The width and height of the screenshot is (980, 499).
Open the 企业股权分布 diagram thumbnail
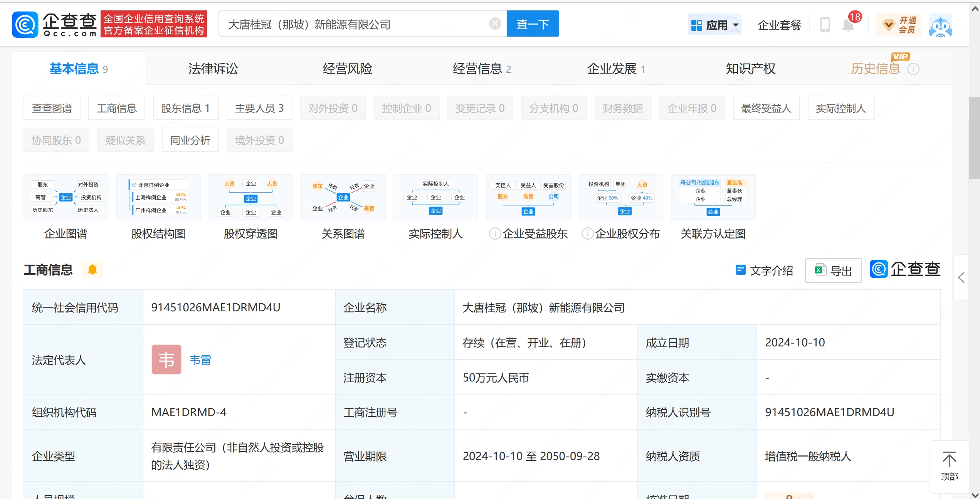(621, 197)
